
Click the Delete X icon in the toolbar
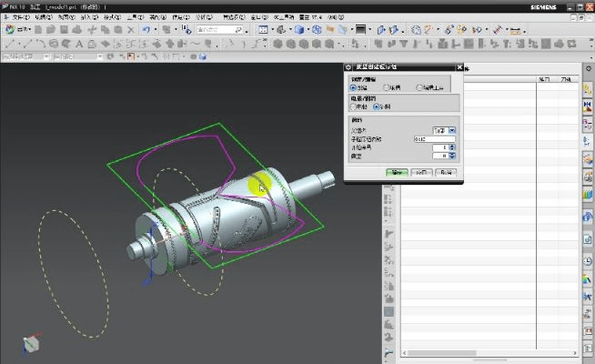coord(130,29)
